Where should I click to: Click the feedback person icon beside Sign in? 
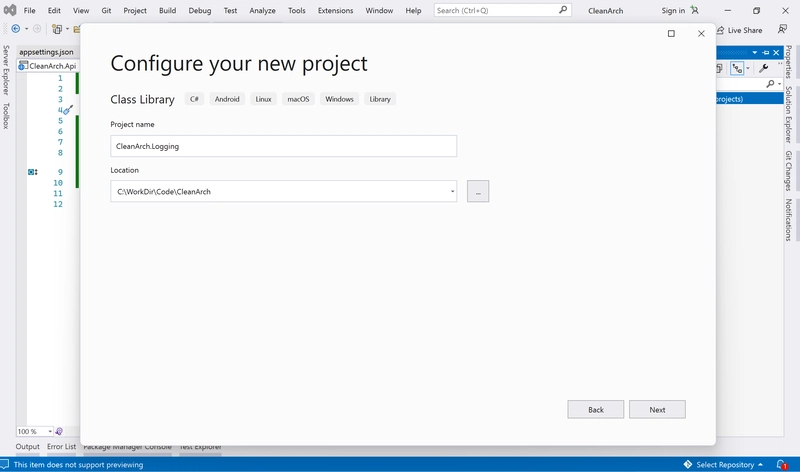pyautogui.click(x=694, y=10)
